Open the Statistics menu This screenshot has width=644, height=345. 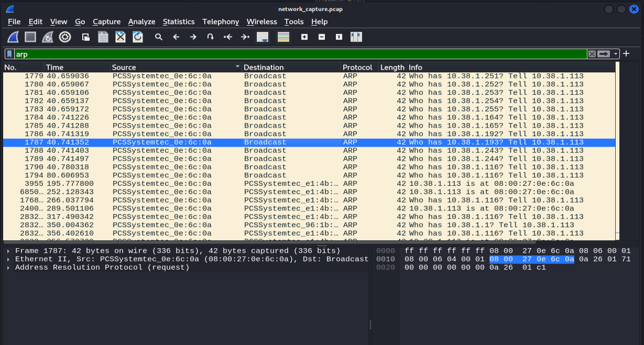(179, 21)
